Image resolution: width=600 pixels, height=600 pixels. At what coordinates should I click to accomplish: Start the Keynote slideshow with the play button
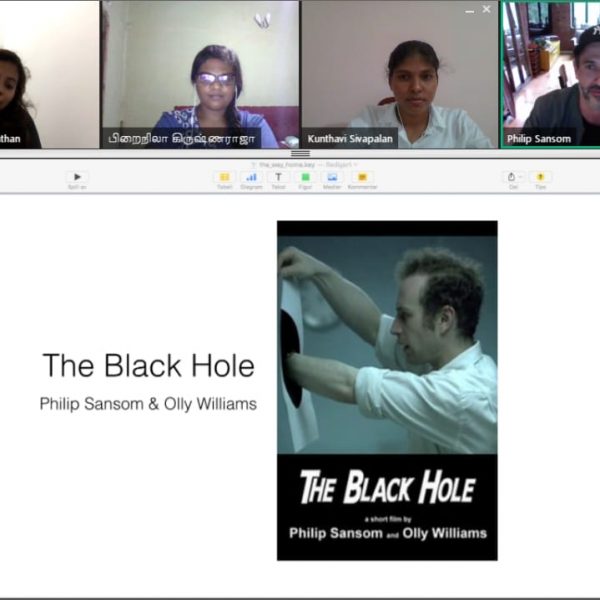[77, 177]
